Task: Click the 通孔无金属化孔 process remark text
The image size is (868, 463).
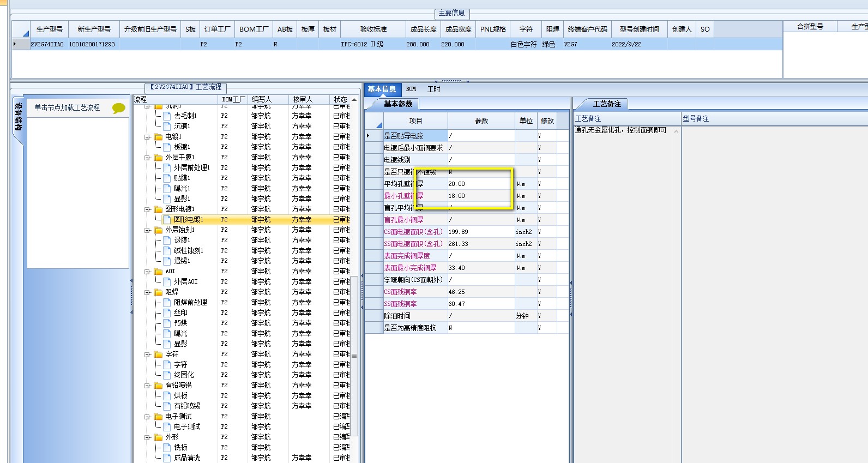Action: 620,130
